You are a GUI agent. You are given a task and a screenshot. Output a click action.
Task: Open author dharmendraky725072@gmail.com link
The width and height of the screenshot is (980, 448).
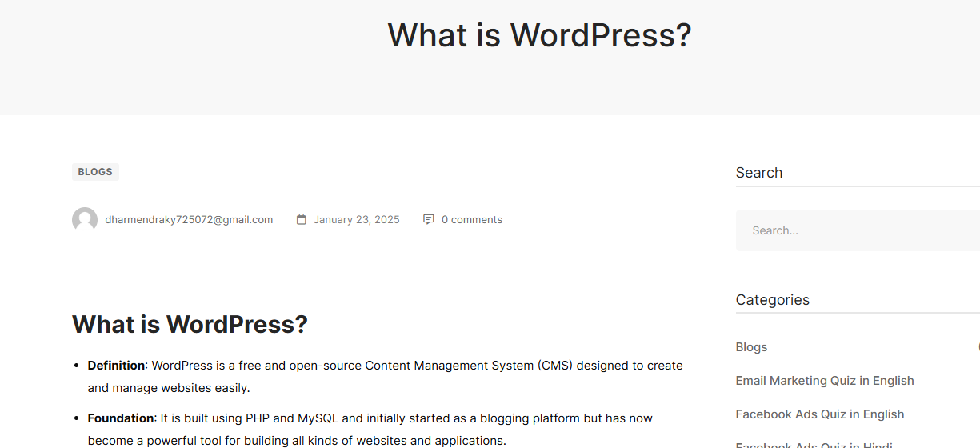(189, 219)
